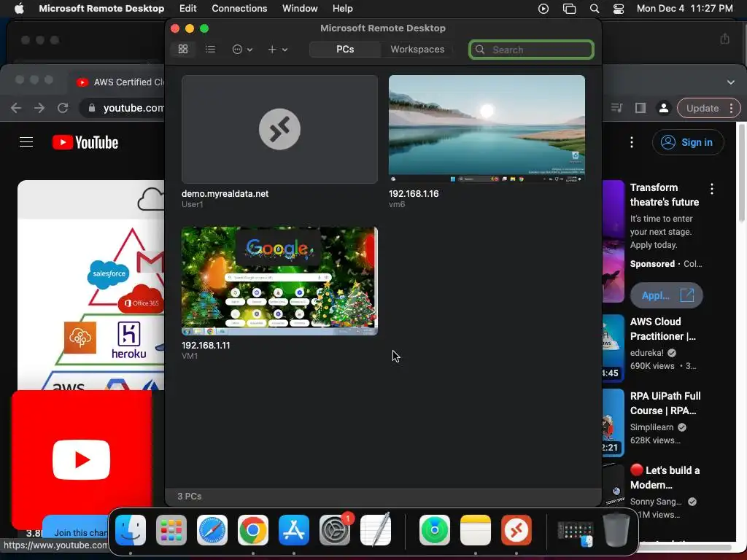Switch to list view in Remote Desktop
Viewport: 747px width, 560px height.
tap(210, 49)
